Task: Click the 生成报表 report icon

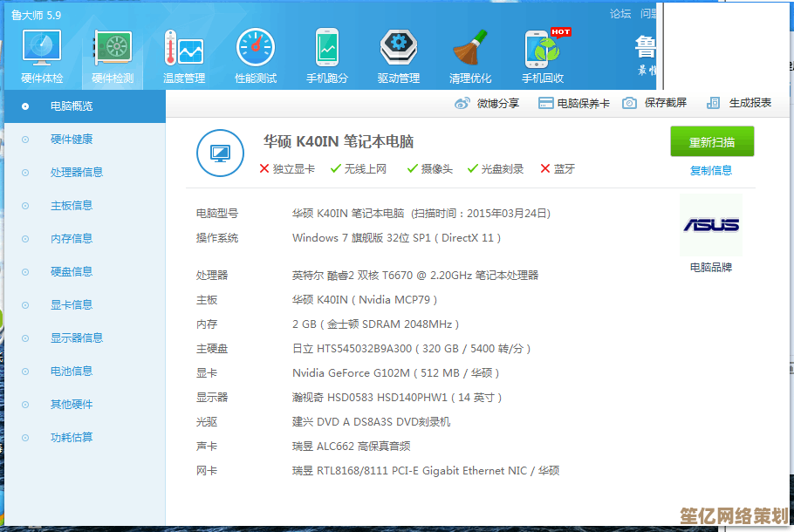Action: [x=713, y=103]
